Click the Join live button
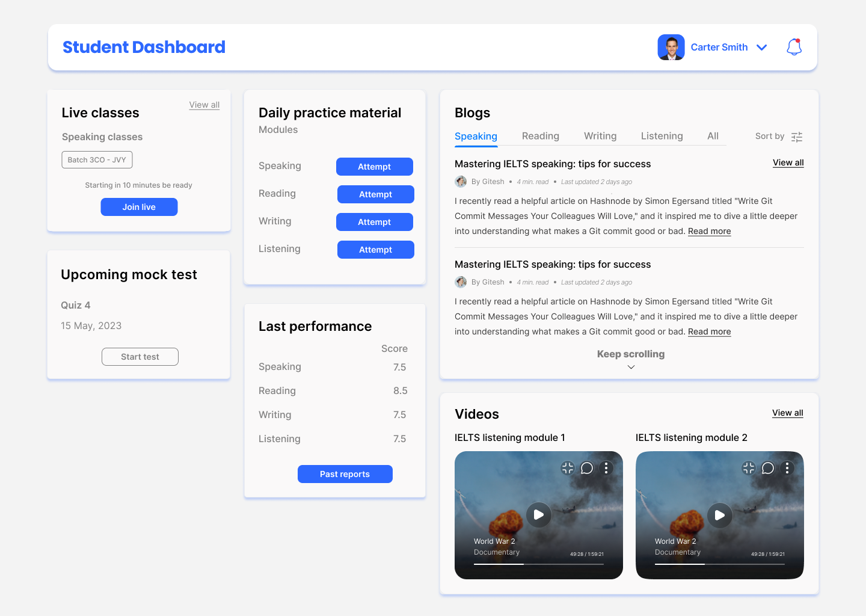 pyautogui.click(x=139, y=207)
